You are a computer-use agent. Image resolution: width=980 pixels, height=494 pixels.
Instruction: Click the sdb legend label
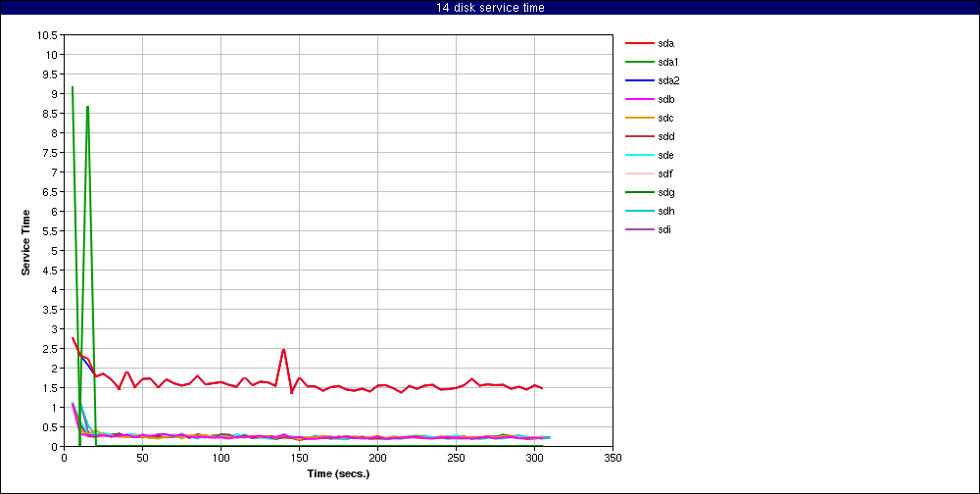(665, 99)
